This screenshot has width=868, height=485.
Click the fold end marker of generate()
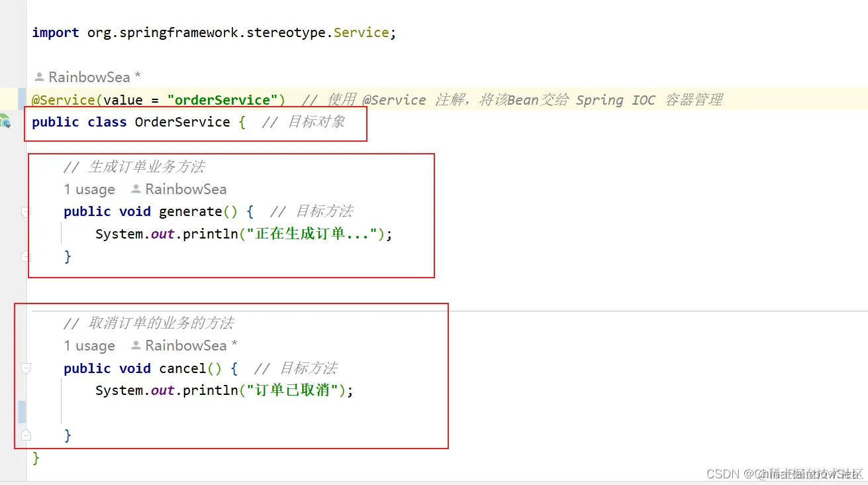[26, 256]
